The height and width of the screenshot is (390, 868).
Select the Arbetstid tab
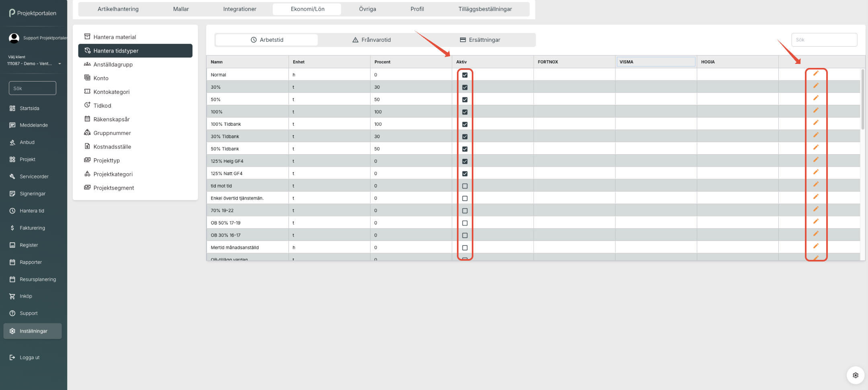point(267,40)
